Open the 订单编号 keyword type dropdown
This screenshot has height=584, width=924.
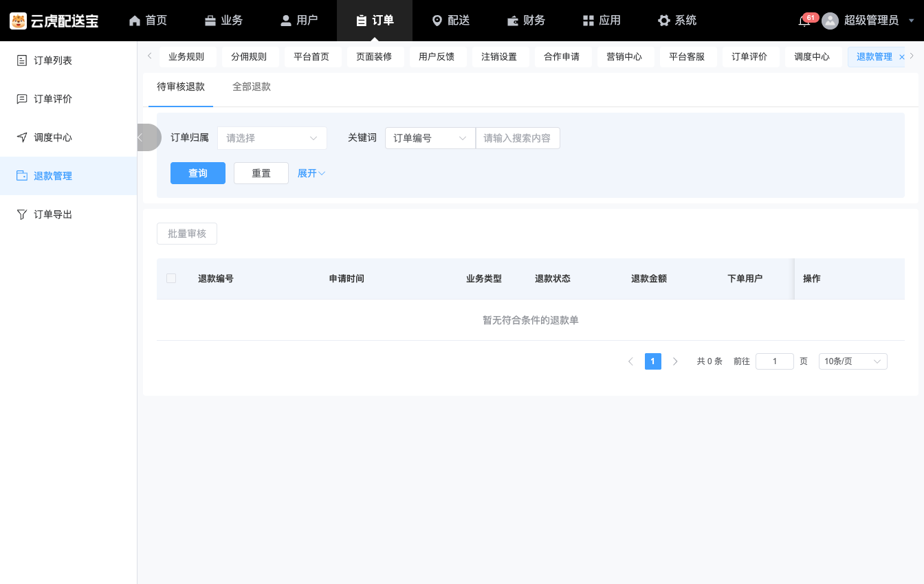tap(430, 138)
